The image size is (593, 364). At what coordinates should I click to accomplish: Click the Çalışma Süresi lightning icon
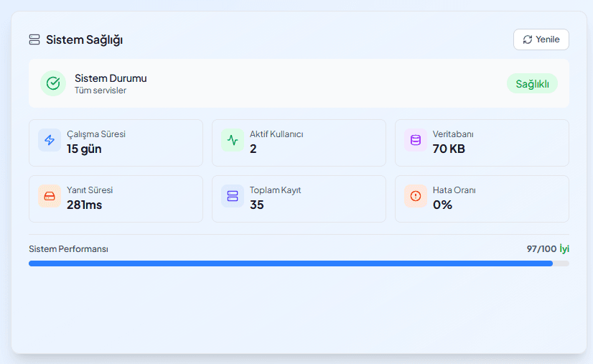click(50, 140)
